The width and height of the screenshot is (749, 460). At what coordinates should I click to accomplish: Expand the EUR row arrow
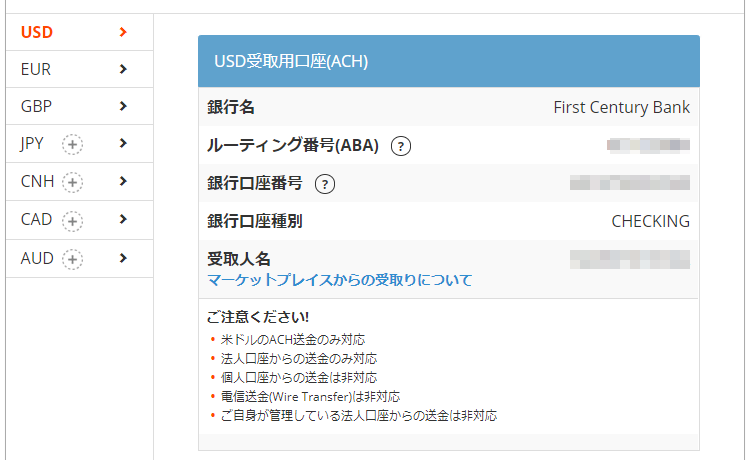coord(123,69)
